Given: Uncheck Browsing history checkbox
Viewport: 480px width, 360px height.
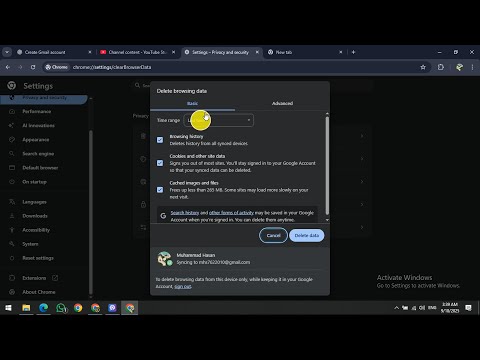Looking at the screenshot, I should coord(160,140).
